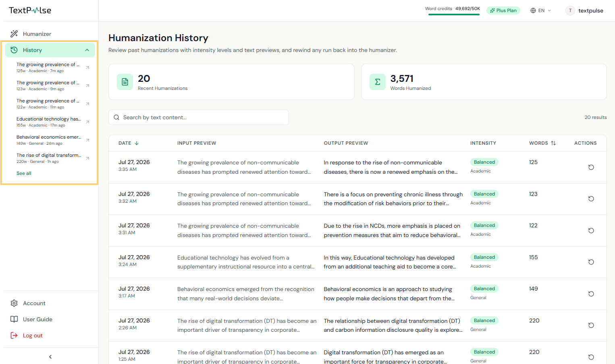This screenshot has width=615, height=364.
Task: Rewind the 3:17 AM humanization run
Action: (591, 294)
